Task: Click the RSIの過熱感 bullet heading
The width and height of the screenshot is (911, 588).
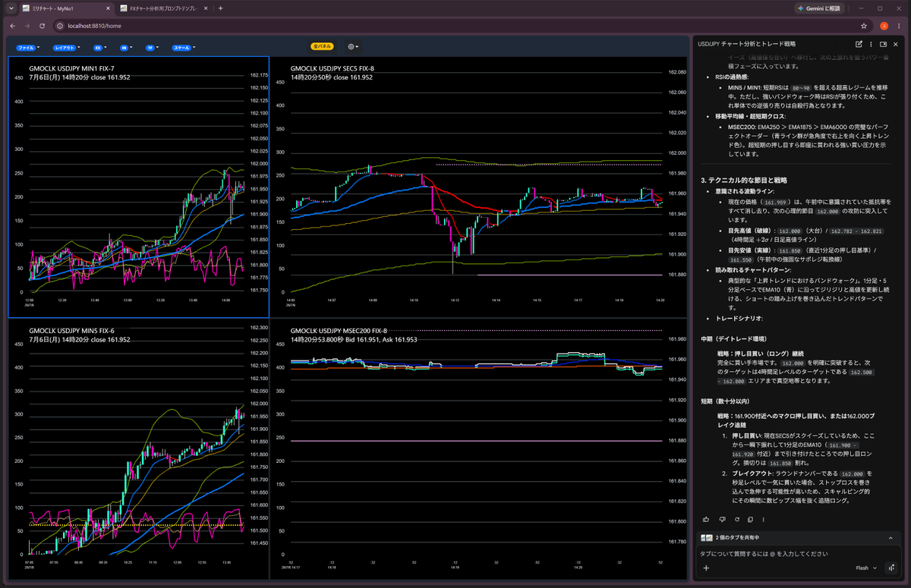Action: click(x=732, y=77)
